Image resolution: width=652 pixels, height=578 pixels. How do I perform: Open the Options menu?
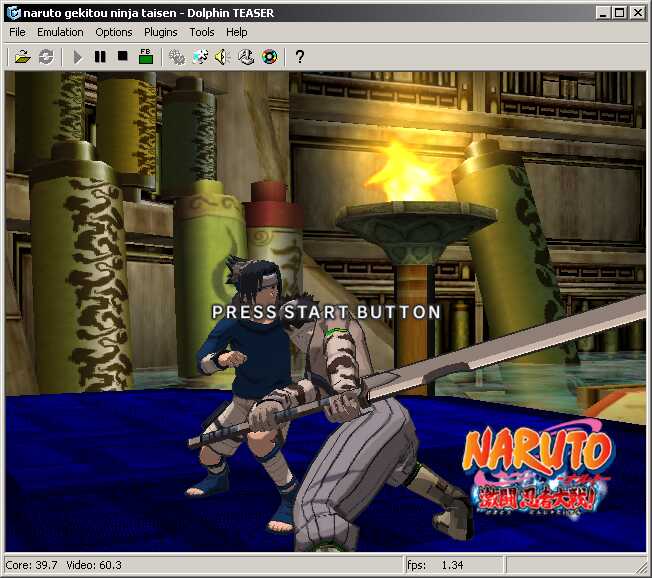tap(114, 32)
